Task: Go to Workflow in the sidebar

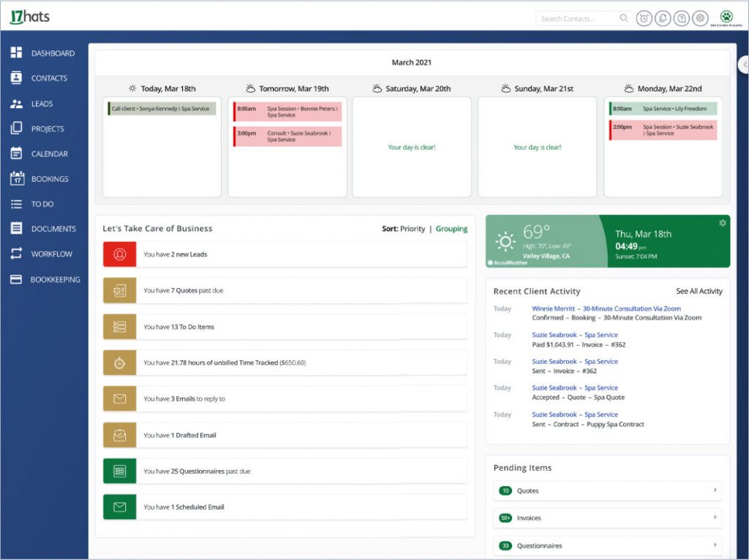Action: click(x=51, y=254)
